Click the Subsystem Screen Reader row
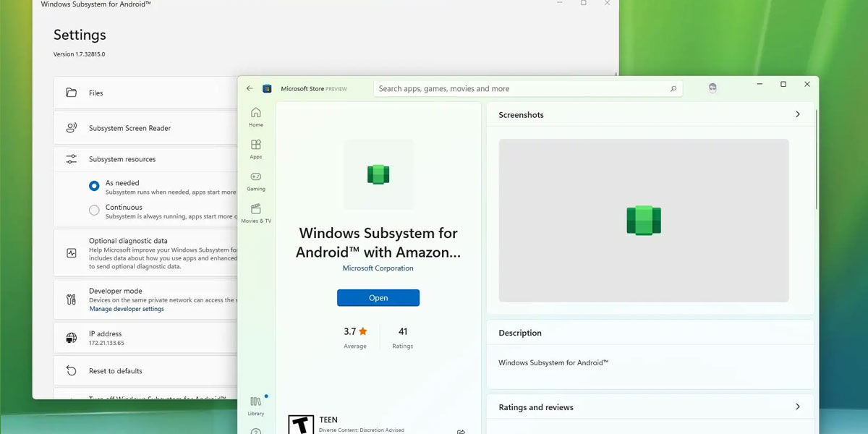The image size is (868, 434). point(145,128)
